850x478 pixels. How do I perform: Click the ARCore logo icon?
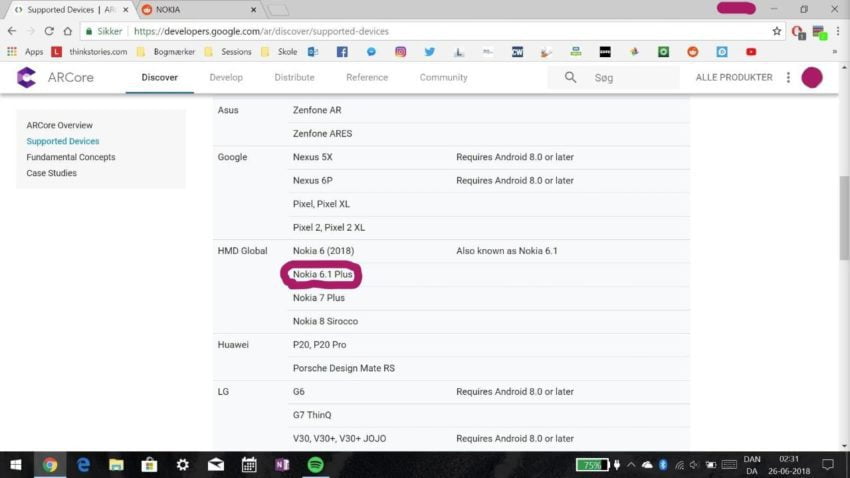click(x=26, y=78)
